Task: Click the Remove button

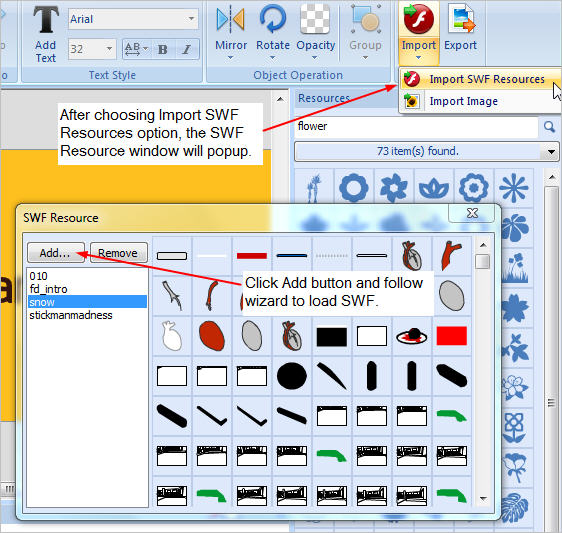Action: (118, 253)
